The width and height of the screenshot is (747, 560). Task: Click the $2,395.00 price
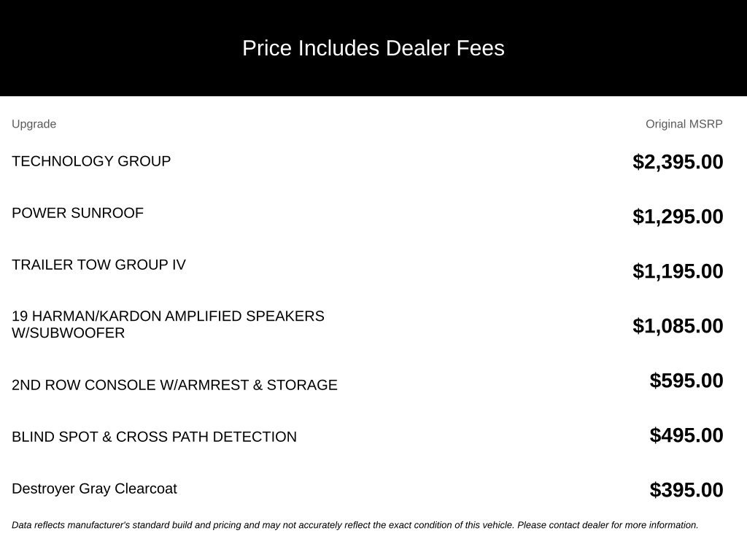[678, 162]
